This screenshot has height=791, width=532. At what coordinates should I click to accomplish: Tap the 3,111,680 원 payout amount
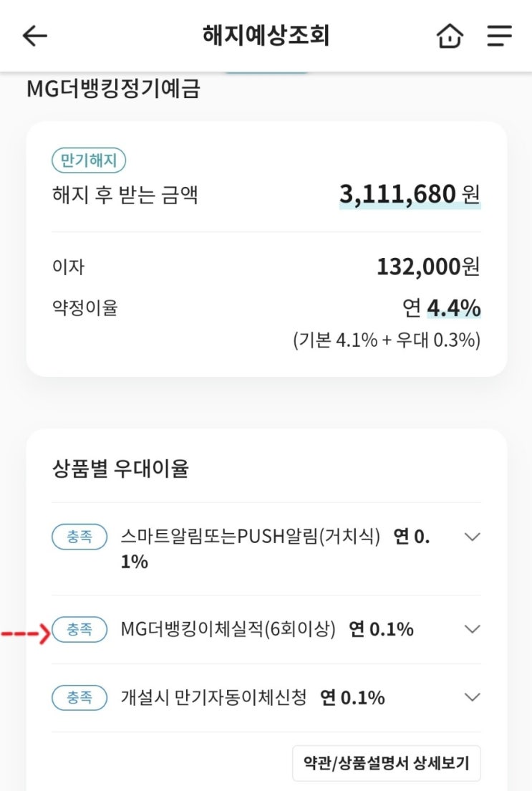pyautogui.click(x=410, y=194)
